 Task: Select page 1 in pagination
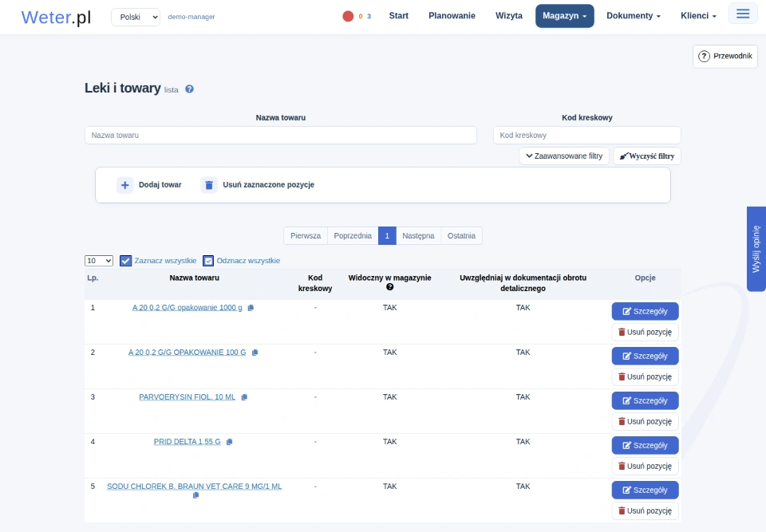point(387,236)
